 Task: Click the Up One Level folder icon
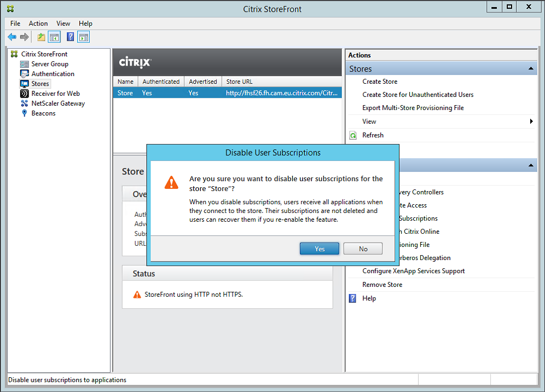(x=41, y=37)
